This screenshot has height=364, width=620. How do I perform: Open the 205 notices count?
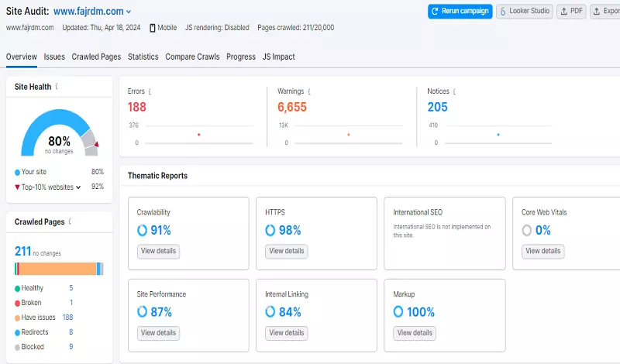click(x=437, y=107)
